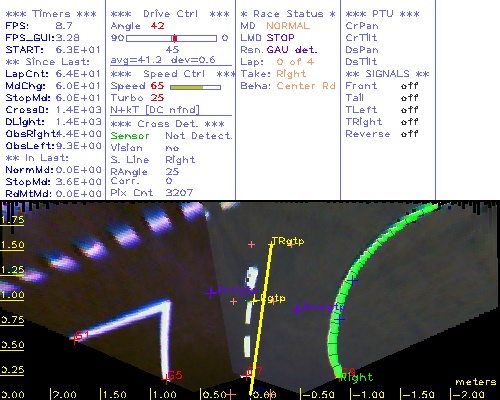Toggle the Tail signal off indicator
This screenshot has width=500, height=400.
point(409,98)
